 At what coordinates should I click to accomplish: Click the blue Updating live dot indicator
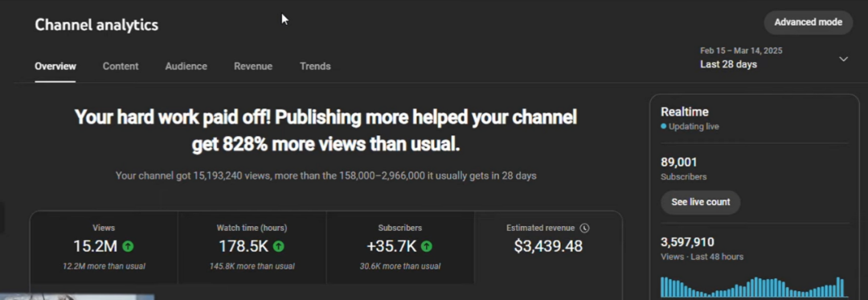pyautogui.click(x=663, y=126)
